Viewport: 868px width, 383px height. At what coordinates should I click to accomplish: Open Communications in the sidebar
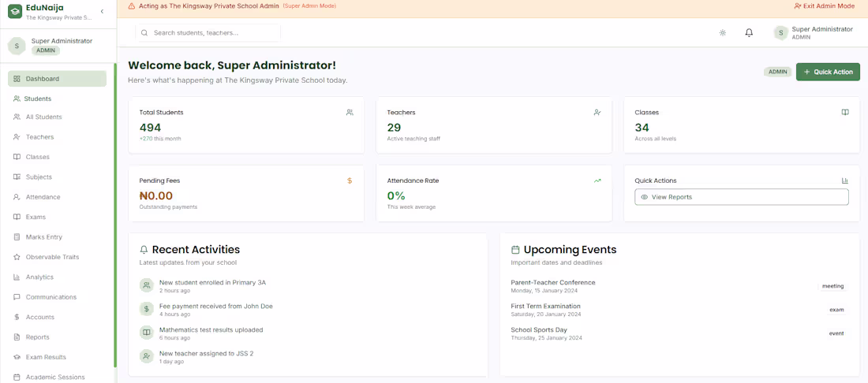[x=57, y=297]
